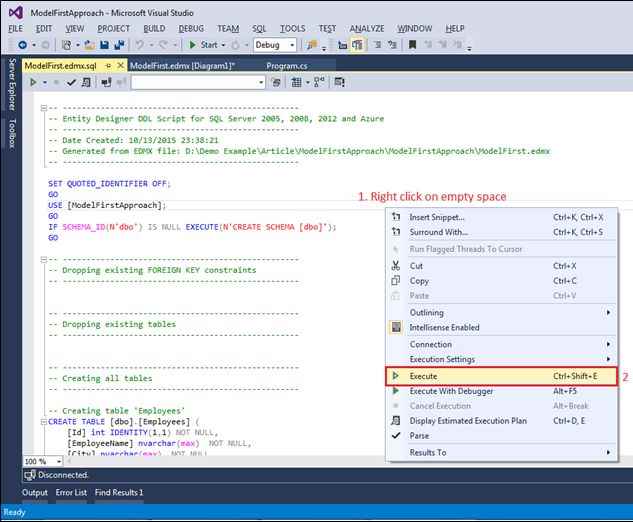Pin the ModelFirst.edmx.sql tab

106,65
